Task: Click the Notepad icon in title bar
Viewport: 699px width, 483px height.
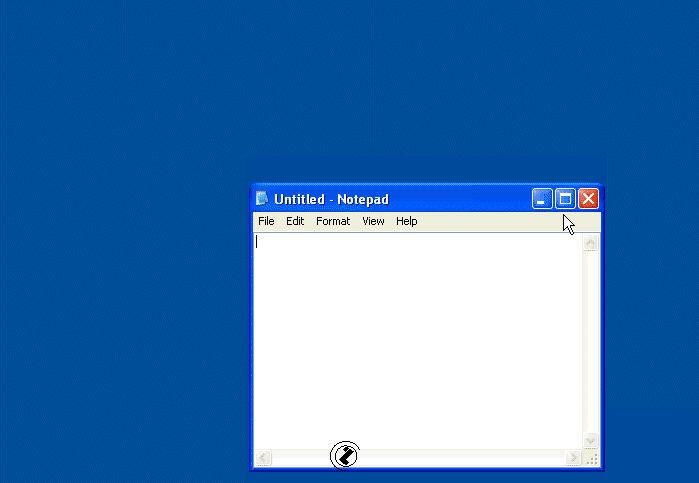Action: (262, 198)
